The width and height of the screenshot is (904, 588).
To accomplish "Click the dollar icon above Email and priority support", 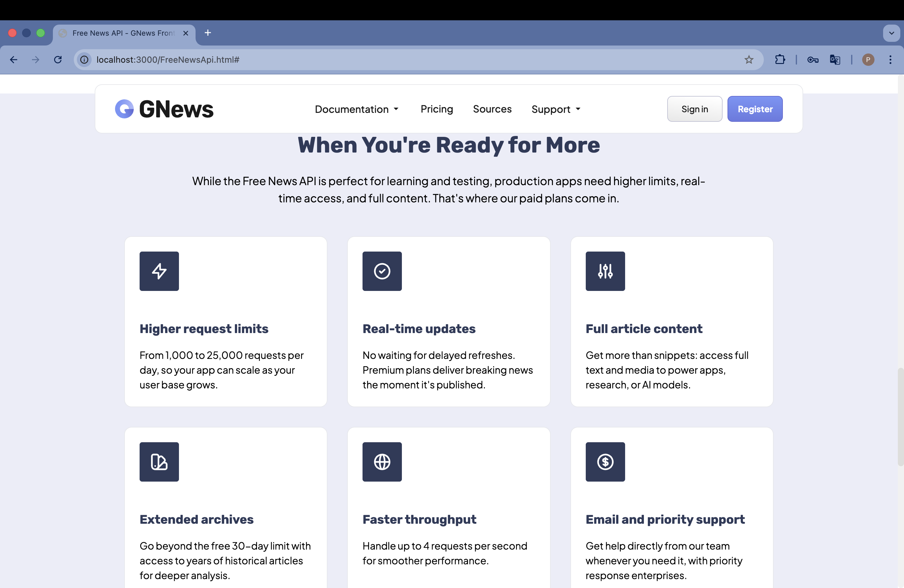I will coord(605,462).
